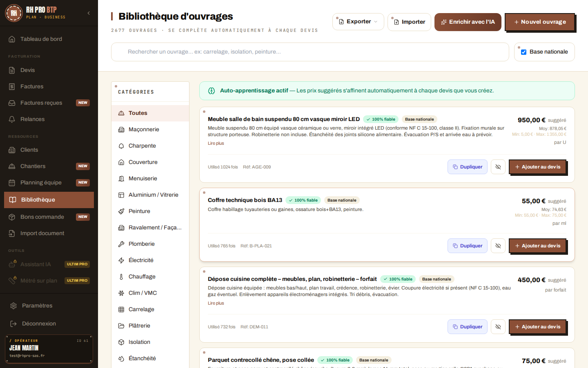Image resolution: width=588 pixels, height=368 pixels.
Task: Create a Nouvel ouvrage
Action: click(540, 22)
